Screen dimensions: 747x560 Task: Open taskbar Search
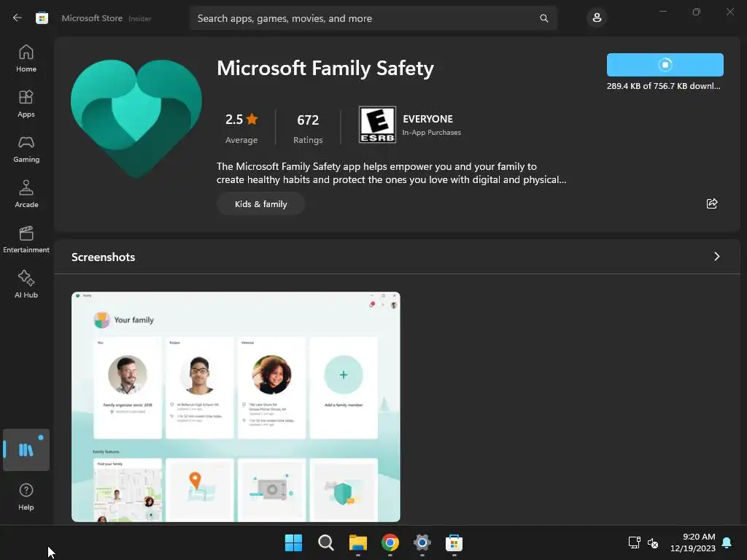(x=326, y=542)
